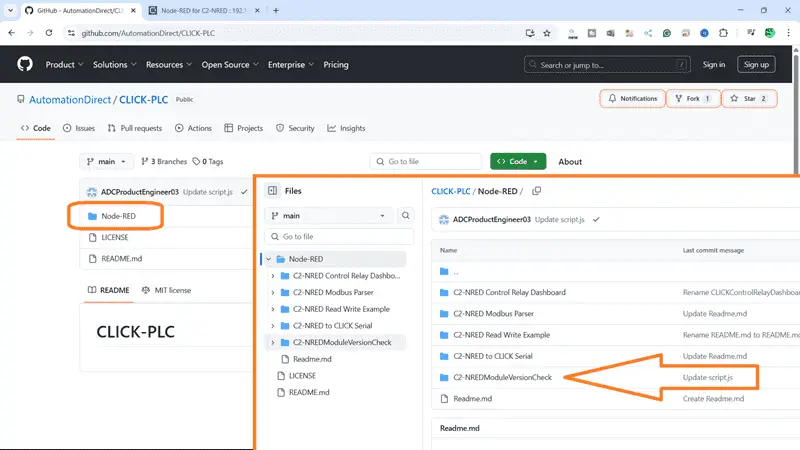The height and width of the screenshot is (450, 800).
Task: Open the Projects tab
Action: pyautogui.click(x=243, y=128)
